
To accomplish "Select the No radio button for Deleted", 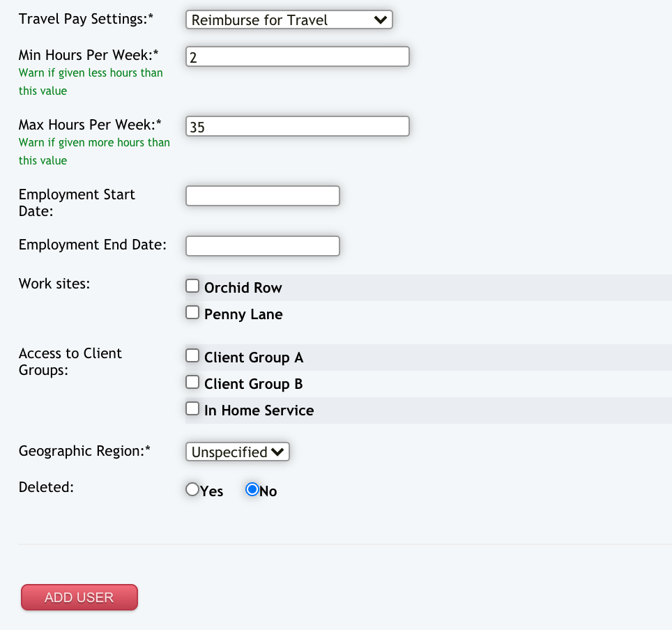I will point(252,490).
